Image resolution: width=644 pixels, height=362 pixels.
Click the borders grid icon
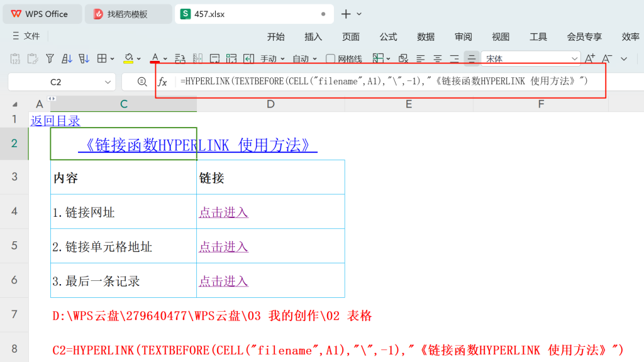click(101, 58)
